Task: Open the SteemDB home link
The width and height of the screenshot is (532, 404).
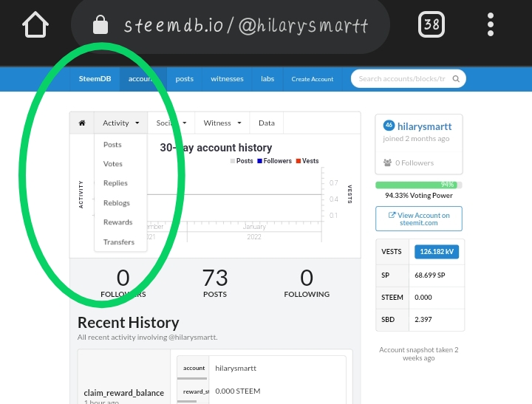Action: pos(95,79)
